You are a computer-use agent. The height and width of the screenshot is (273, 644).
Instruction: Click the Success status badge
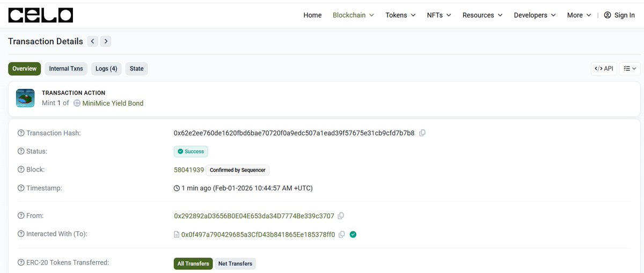pos(191,151)
